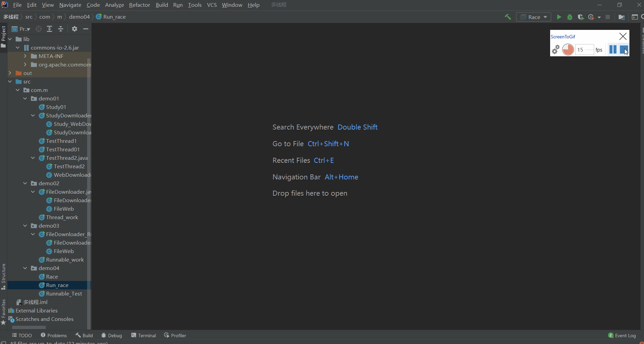This screenshot has width=644, height=344.
Task: Expand the META-INF folder
Action: pos(25,56)
